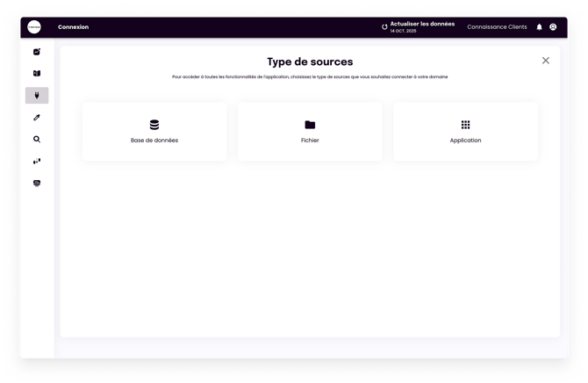Open the user profile icon

(553, 27)
